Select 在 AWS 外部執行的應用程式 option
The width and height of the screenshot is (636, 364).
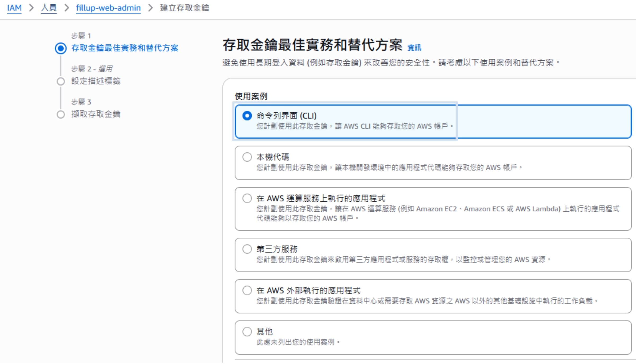pos(247,290)
